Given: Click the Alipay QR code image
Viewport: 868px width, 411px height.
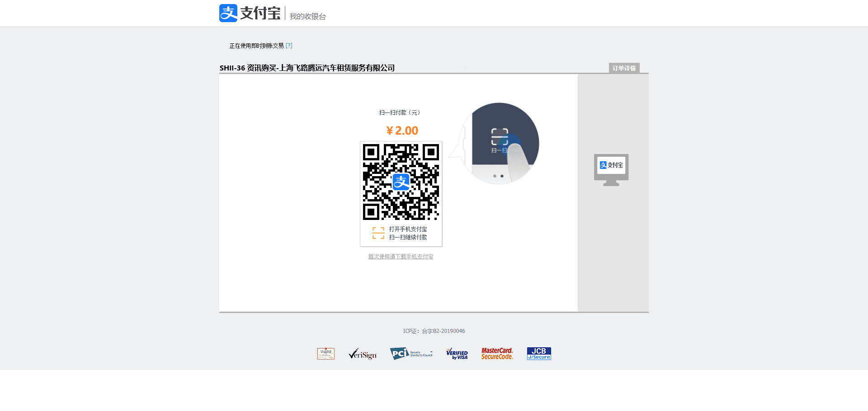Looking at the screenshot, I should coord(401,182).
